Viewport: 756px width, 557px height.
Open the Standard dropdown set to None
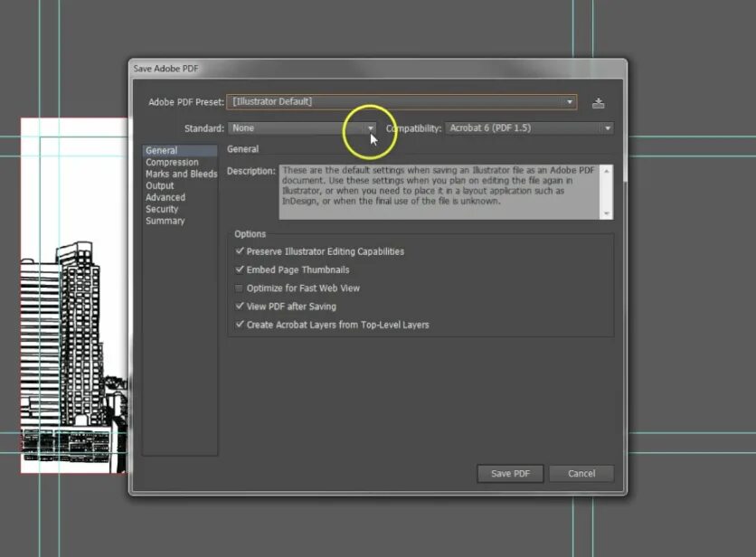[302, 128]
